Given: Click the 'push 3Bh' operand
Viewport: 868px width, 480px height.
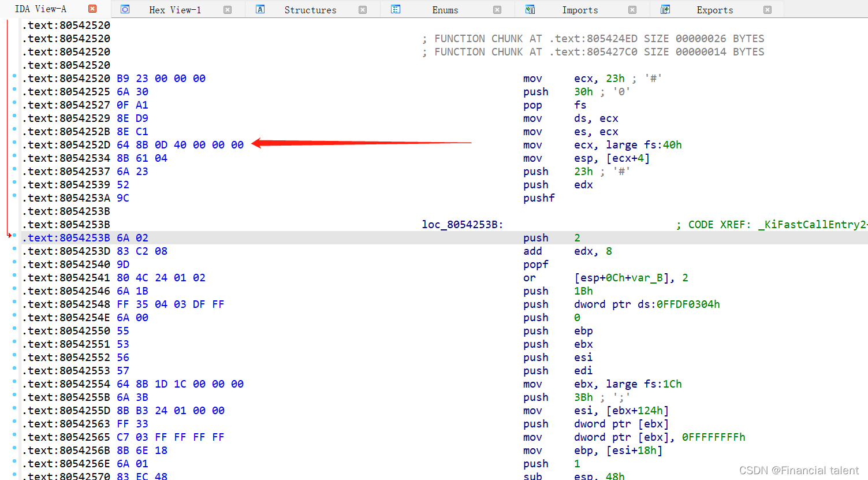Looking at the screenshot, I should tap(583, 397).
